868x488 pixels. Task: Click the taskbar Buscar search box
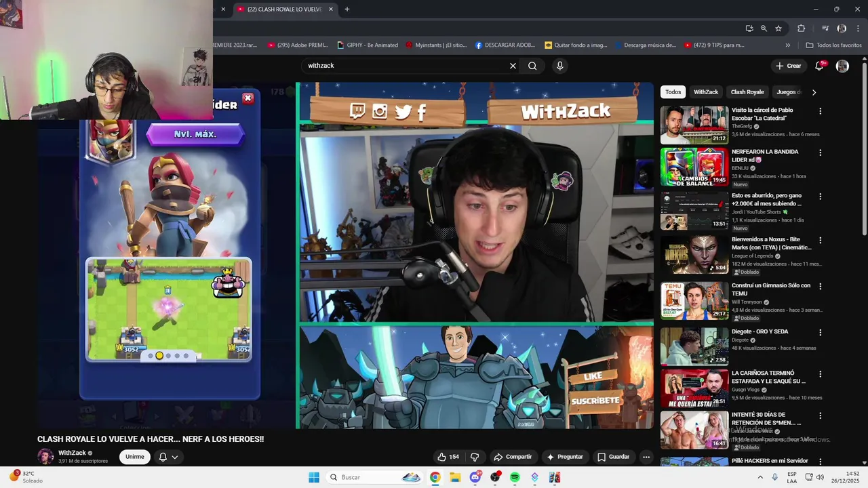pos(374,477)
